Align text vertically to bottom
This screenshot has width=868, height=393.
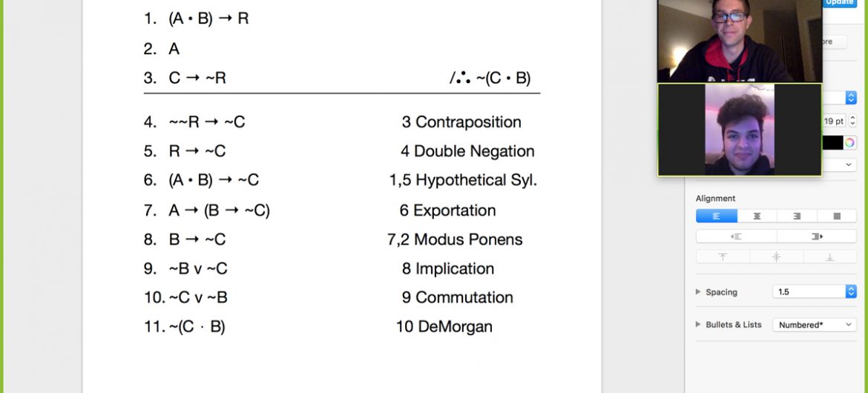829,257
